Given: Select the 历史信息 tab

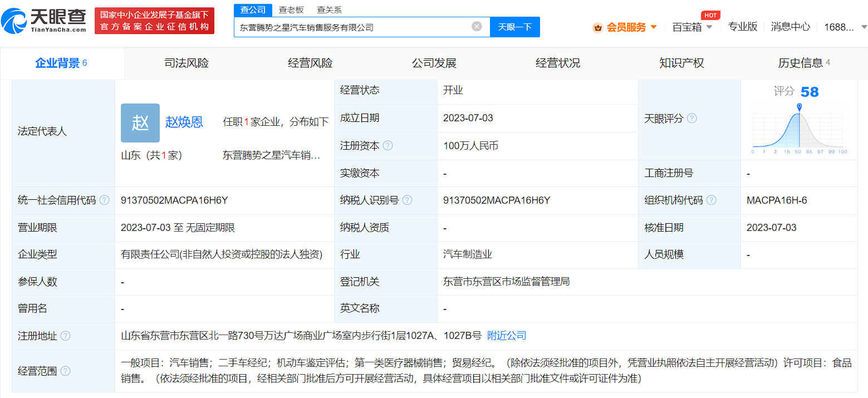Looking at the screenshot, I should (804, 63).
